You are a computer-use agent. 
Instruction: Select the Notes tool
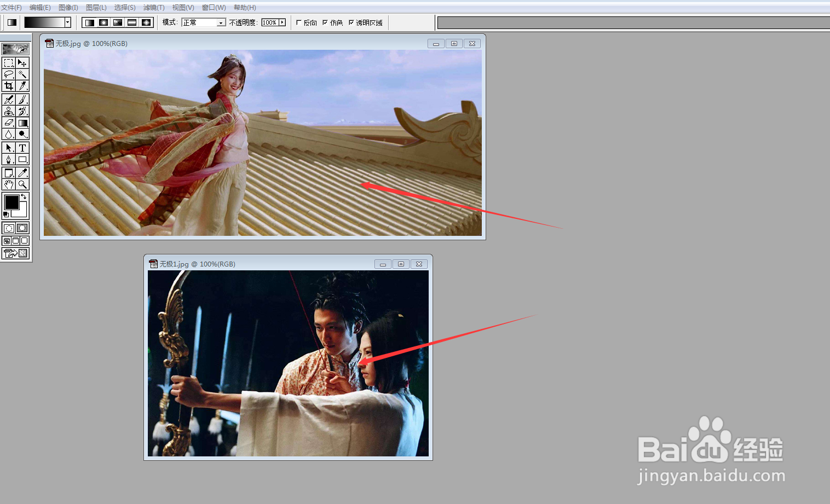[9, 173]
